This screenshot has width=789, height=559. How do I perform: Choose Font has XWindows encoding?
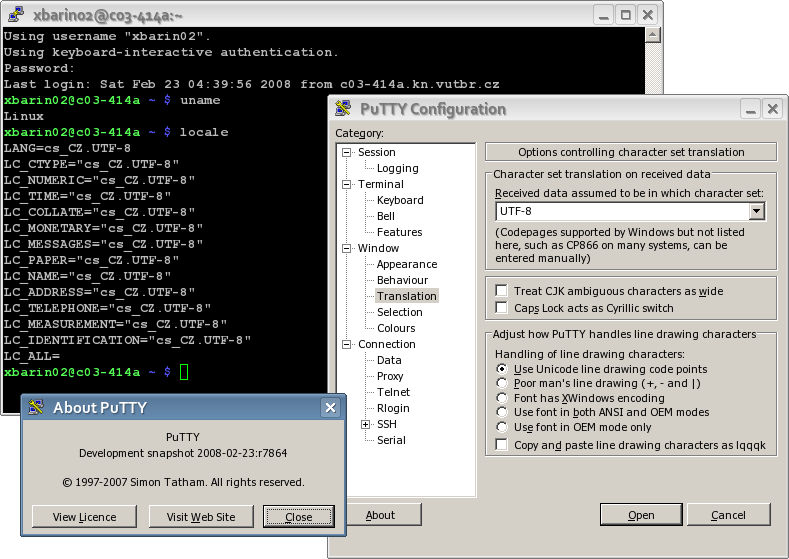point(501,398)
